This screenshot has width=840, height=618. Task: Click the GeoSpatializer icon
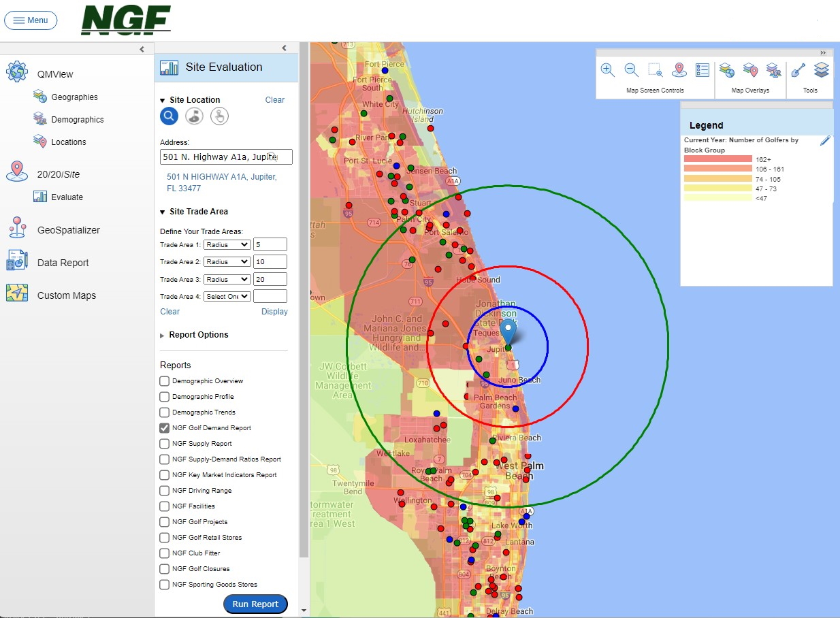point(17,228)
